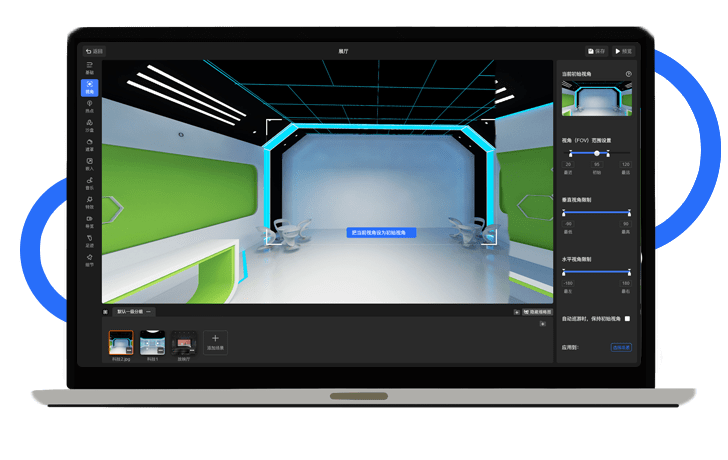Click 把当前视角设为初始视角 button in the viewport
The width and height of the screenshot is (728, 460).
pos(382,232)
